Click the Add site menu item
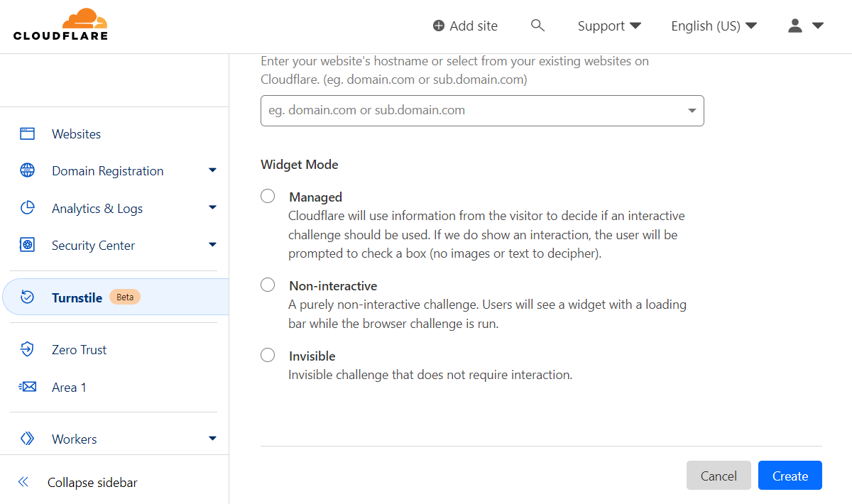852x504 pixels. click(465, 26)
